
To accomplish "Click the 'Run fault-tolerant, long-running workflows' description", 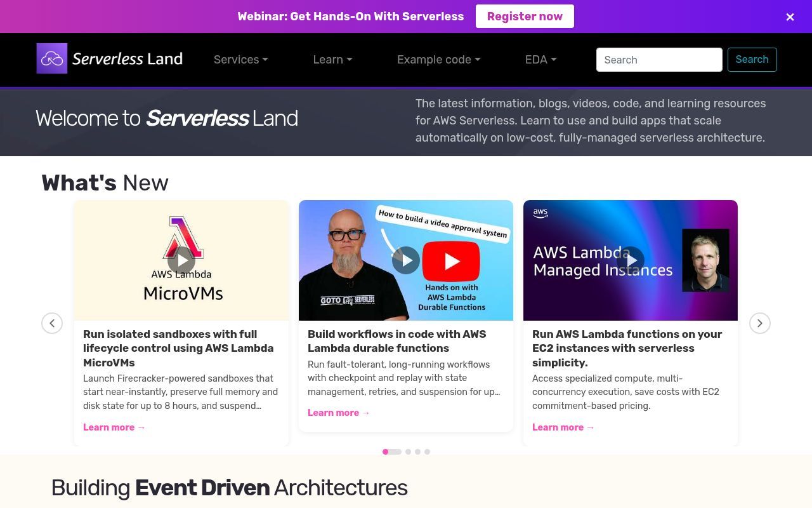I will [x=404, y=378].
